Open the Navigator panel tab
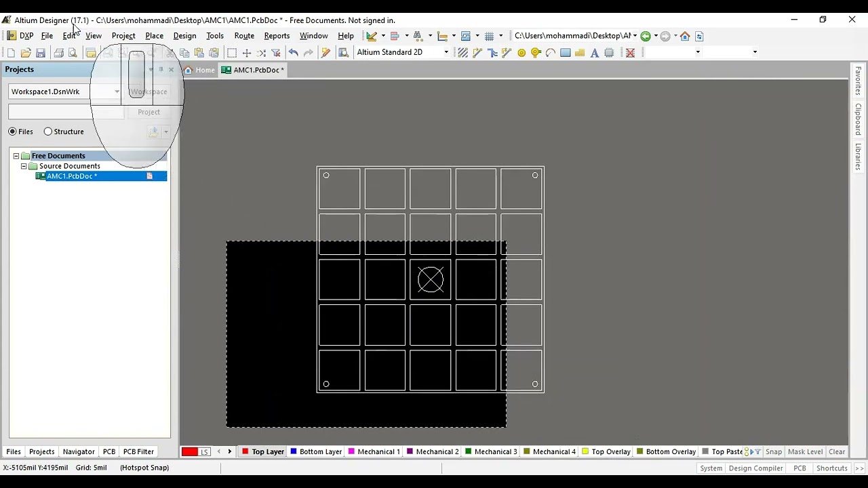 [79, 451]
